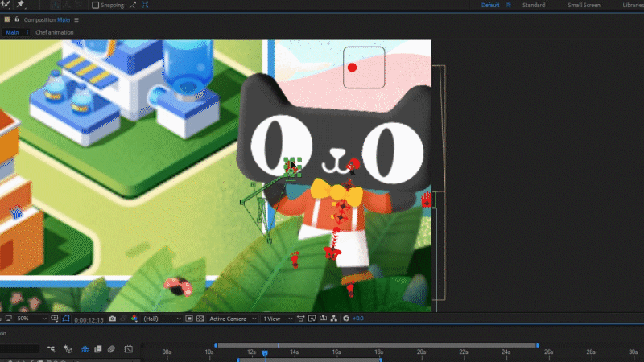This screenshot has height=362, width=644.
Task: Click the greyed view axis mode icon
Action: [x=78, y=5]
